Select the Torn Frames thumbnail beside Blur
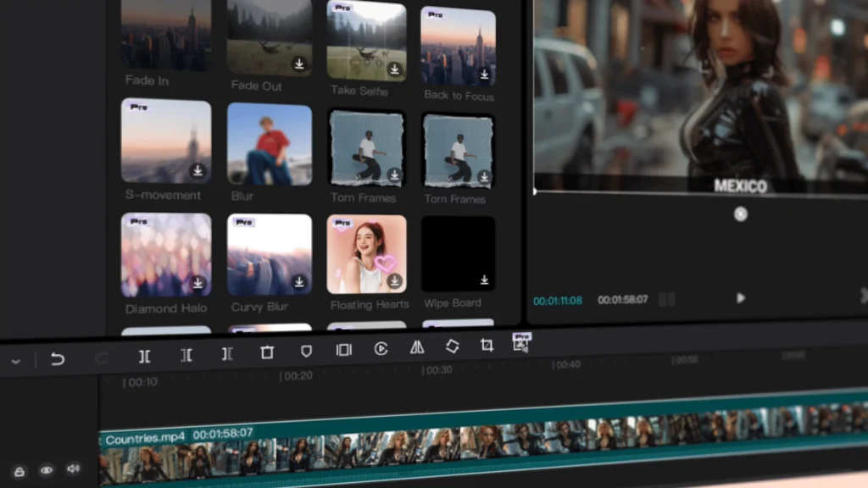The height and width of the screenshot is (488, 868). click(x=366, y=147)
